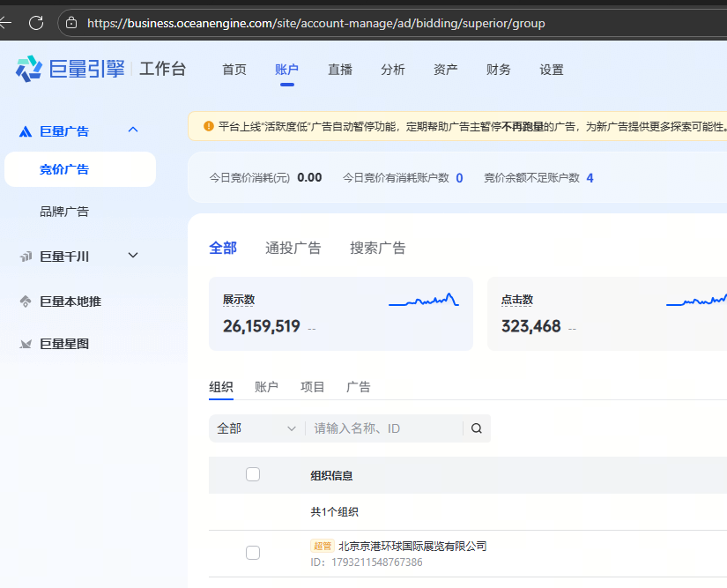The image size is (727, 588).
Task: Click the 展示数 metric card
Action: tap(340, 314)
